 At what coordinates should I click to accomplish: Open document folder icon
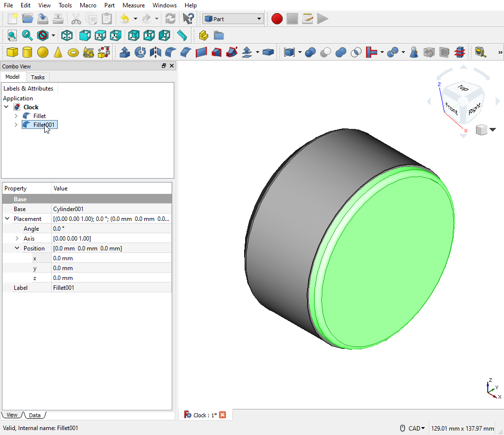pos(28,19)
